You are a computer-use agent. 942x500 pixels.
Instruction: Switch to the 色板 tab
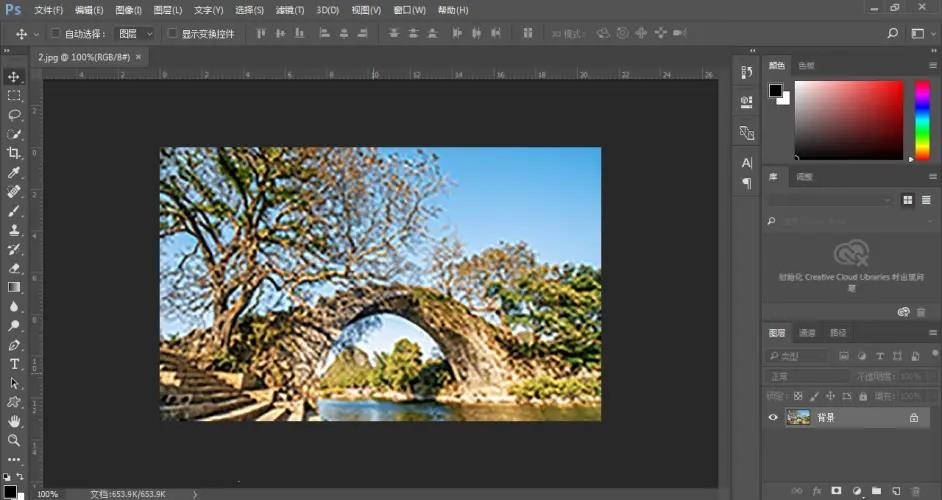point(806,66)
